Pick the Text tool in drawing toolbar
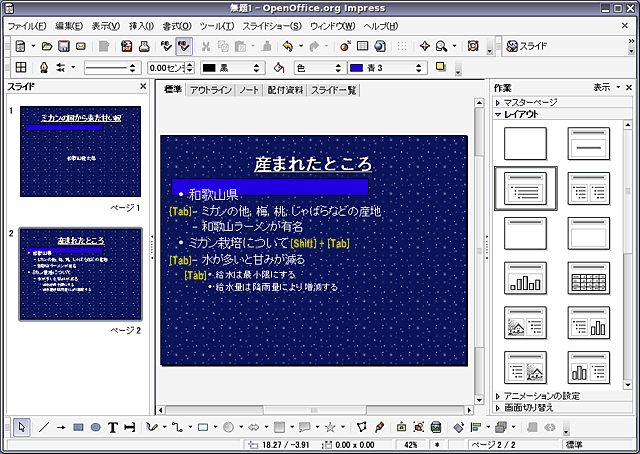Image resolution: width=640 pixels, height=454 pixels. (113, 427)
